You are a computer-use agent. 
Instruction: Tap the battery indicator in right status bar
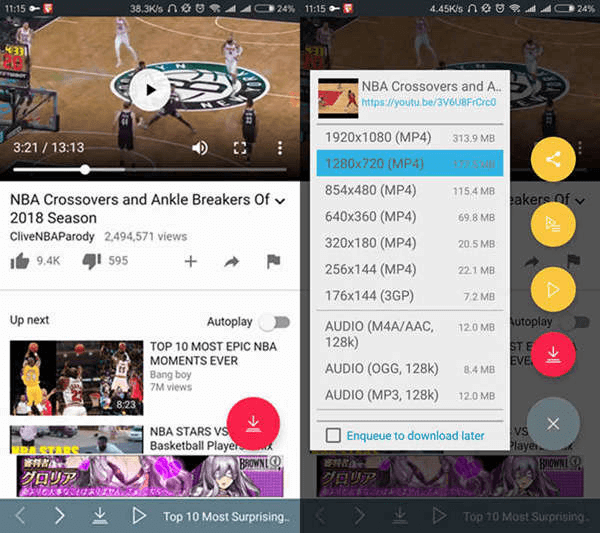tap(565, 8)
